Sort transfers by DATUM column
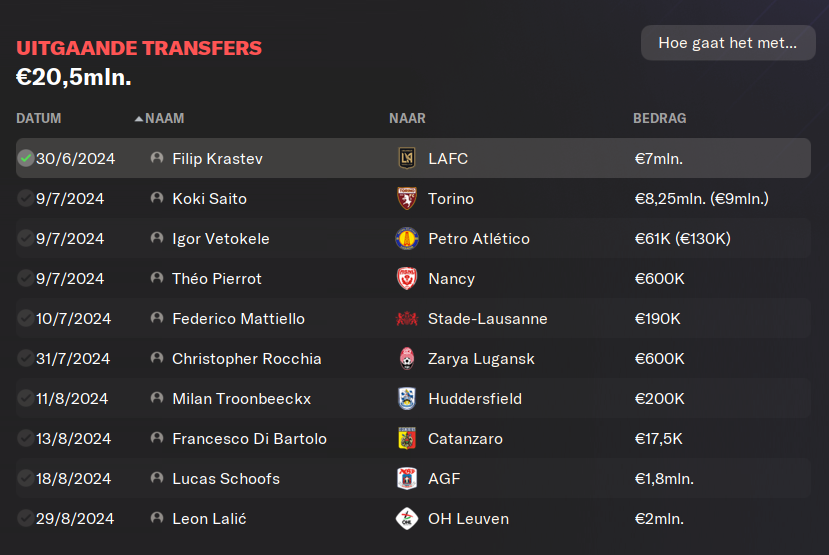 [39, 118]
